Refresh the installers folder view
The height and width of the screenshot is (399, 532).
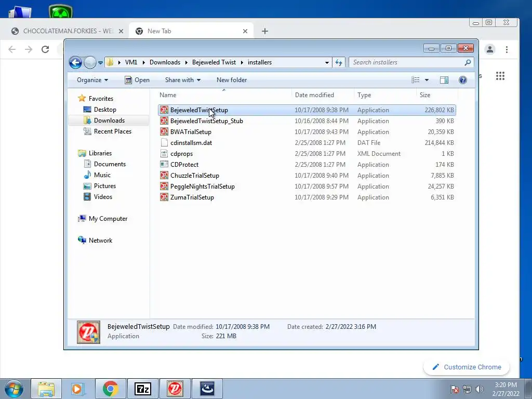(339, 62)
